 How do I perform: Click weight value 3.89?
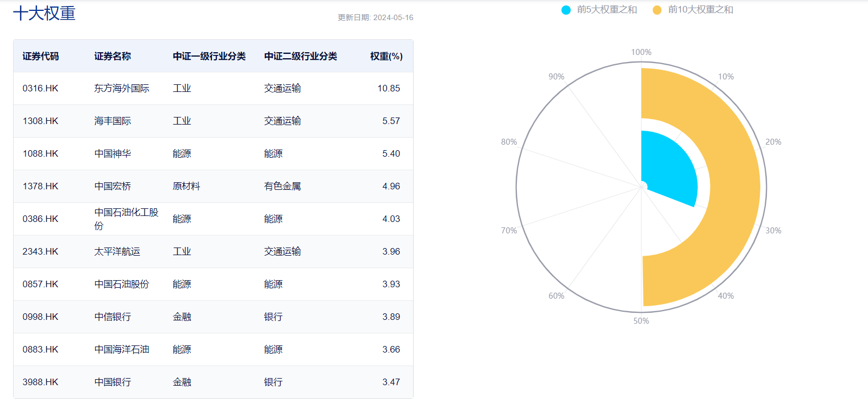point(391,317)
